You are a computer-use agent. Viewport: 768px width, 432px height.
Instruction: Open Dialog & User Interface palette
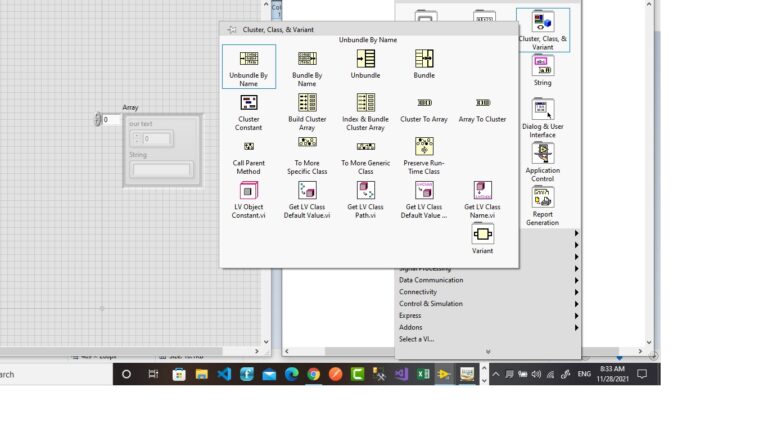pyautogui.click(x=543, y=118)
